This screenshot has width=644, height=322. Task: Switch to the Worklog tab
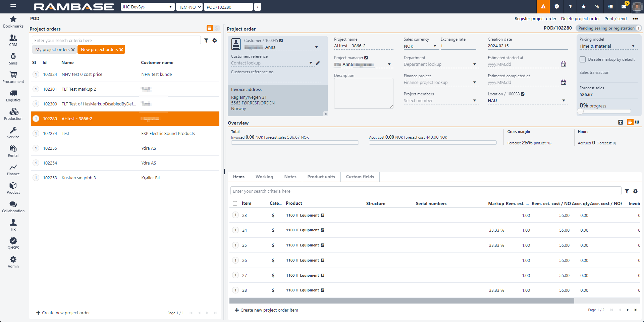264,177
